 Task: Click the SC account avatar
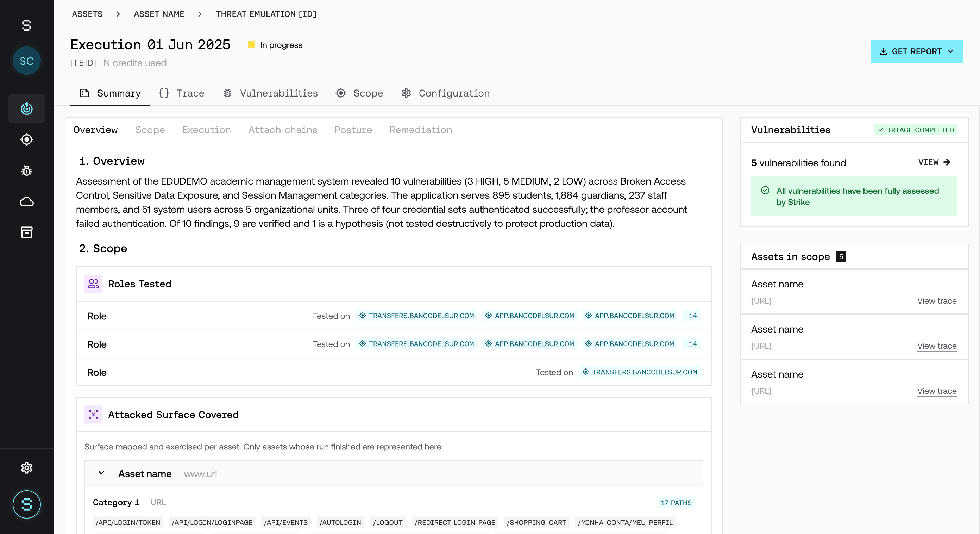[x=27, y=61]
